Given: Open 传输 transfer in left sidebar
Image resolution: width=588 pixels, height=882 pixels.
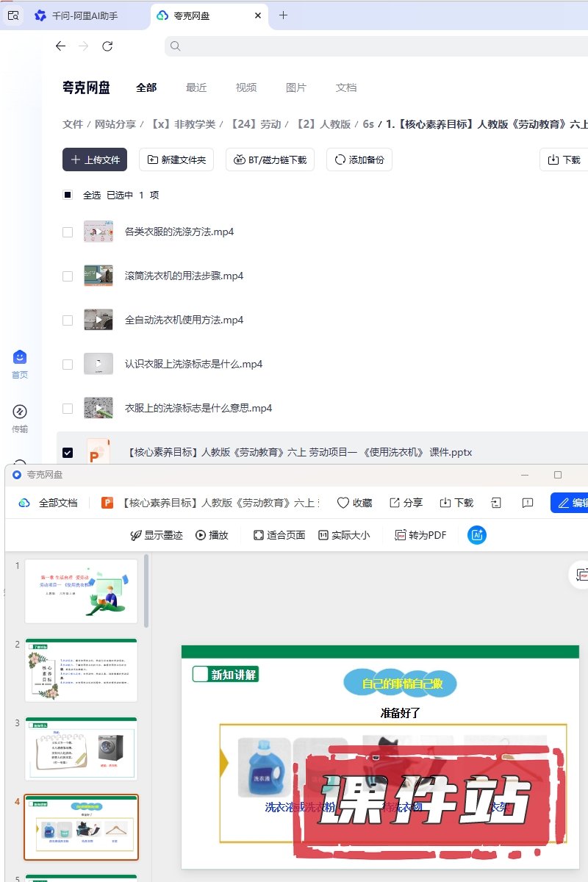Looking at the screenshot, I should [20, 412].
